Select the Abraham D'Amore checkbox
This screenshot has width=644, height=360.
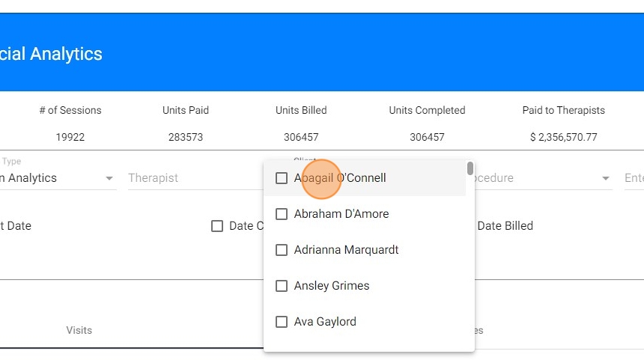pyautogui.click(x=282, y=214)
